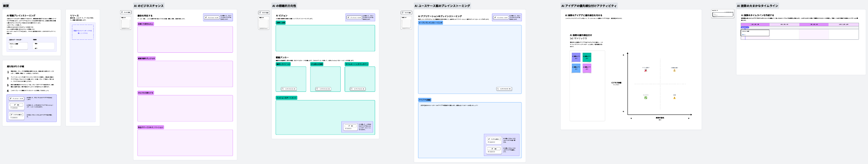Select the タスクを自動化する section label

146,93
